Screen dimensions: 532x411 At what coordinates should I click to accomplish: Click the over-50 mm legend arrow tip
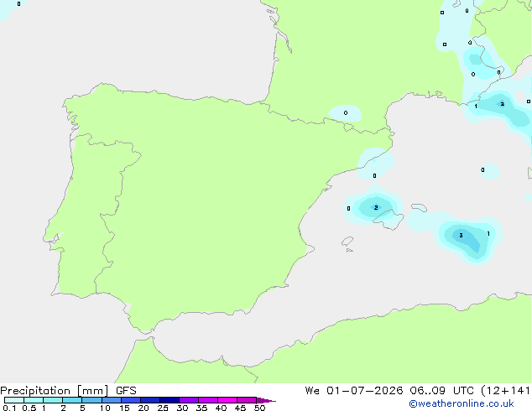[266, 400]
